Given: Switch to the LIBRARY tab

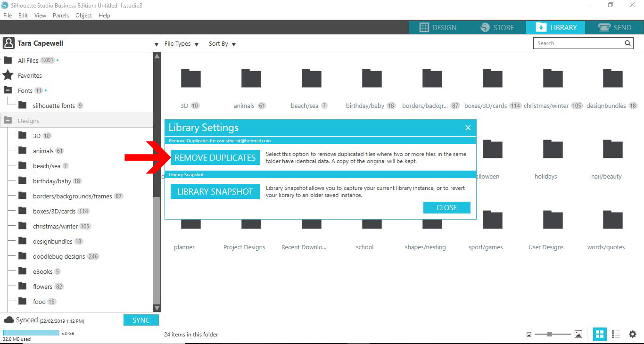Looking at the screenshot, I should pyautogui.click(x=556, y=27).
